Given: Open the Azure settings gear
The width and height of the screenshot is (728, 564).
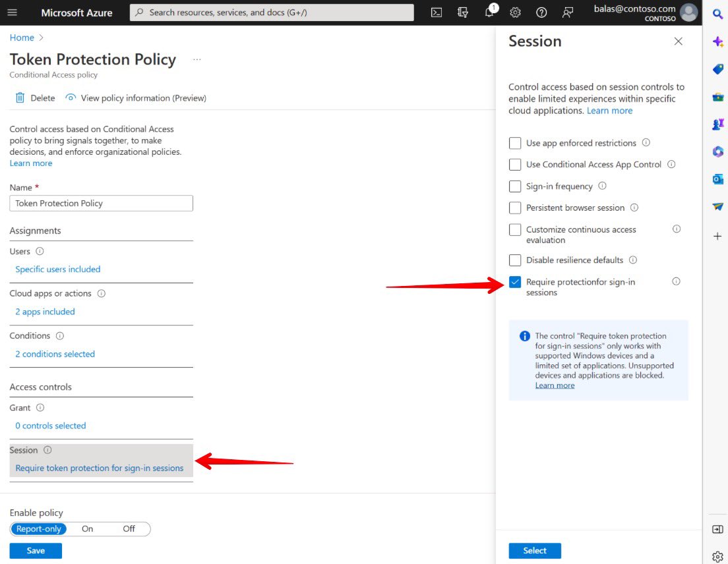Looking at the screenshot, I should point(515,12).
